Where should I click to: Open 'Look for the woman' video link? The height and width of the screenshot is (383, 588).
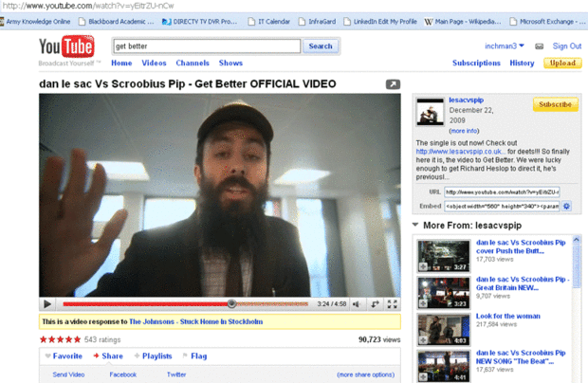click(x=508, y=316)
